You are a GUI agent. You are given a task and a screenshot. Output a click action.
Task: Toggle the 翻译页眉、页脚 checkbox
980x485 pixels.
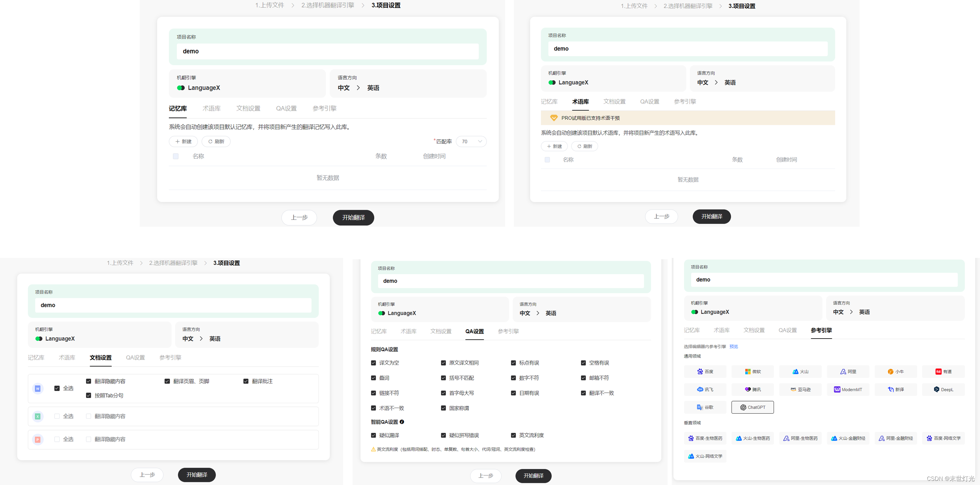tap(167, 381)
